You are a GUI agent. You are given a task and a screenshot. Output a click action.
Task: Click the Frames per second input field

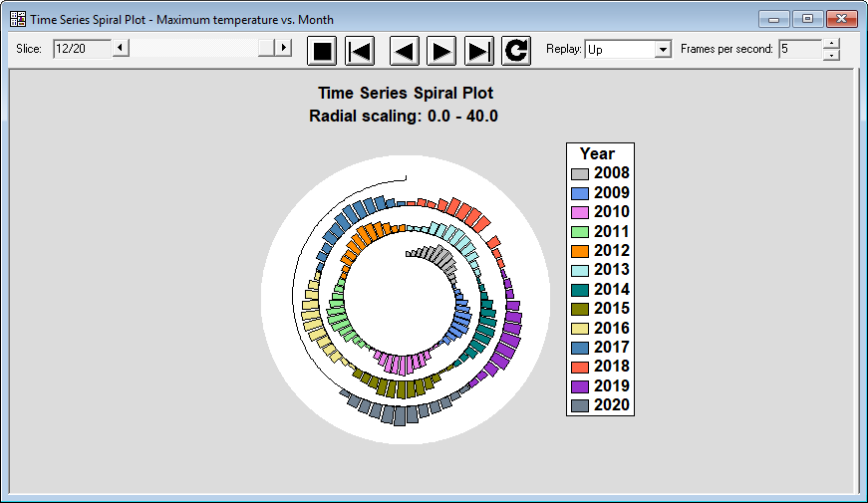point(800,49)
